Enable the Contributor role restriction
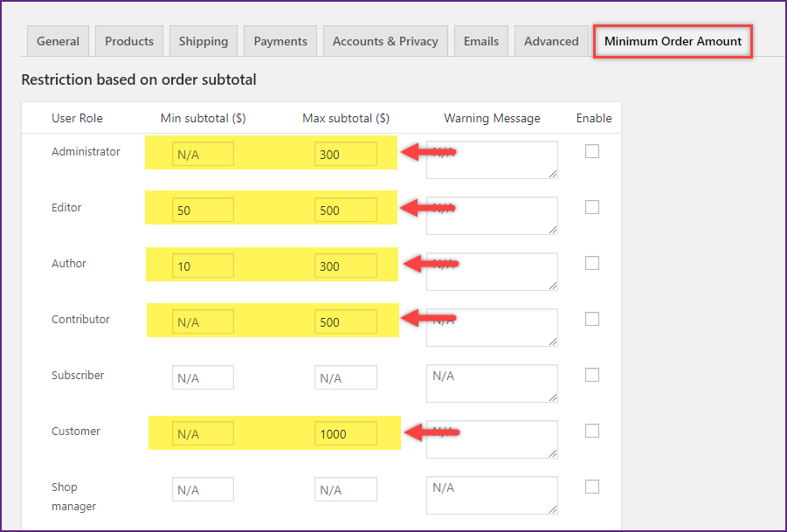Image resolution: width=787 pixels, height=532 pixels. click(x=592, y=319)
